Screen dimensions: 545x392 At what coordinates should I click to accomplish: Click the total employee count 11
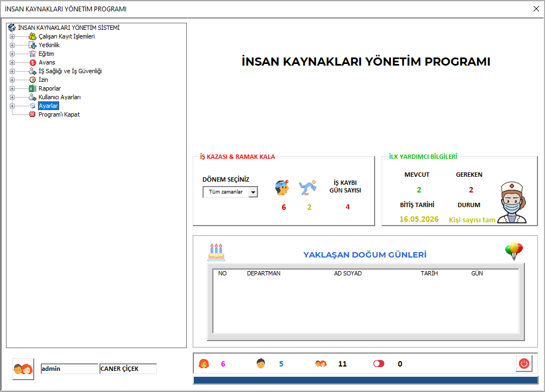(x=343, y=363)
